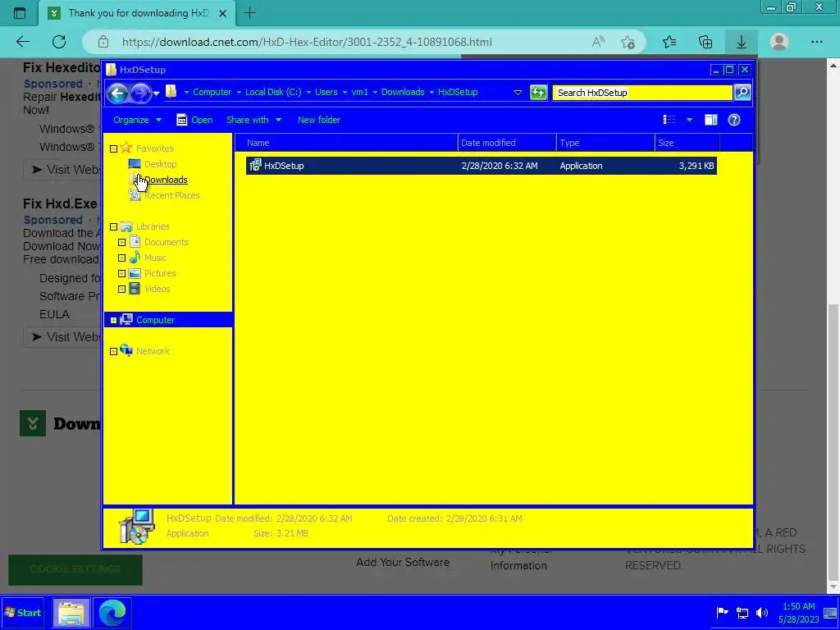Select Documents library
The width and height of the screenshot is (840, 630).
tap(166, 242)
